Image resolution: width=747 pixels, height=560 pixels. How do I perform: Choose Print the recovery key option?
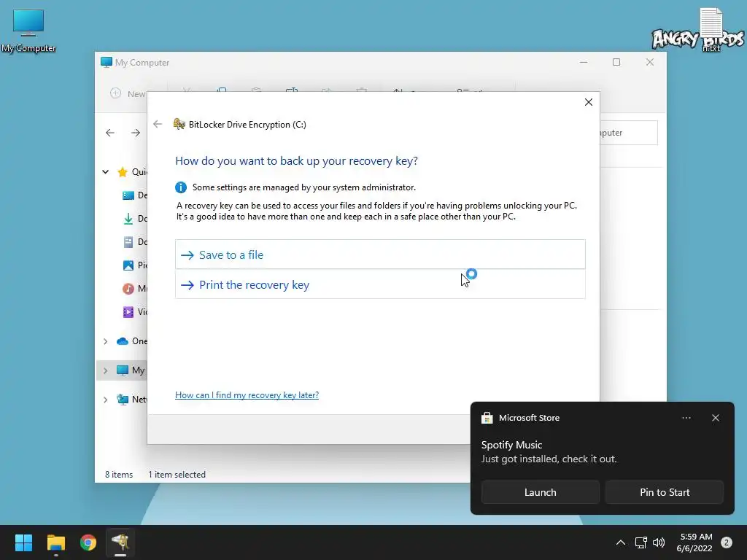pyautogui.click(x=380, y=285)
